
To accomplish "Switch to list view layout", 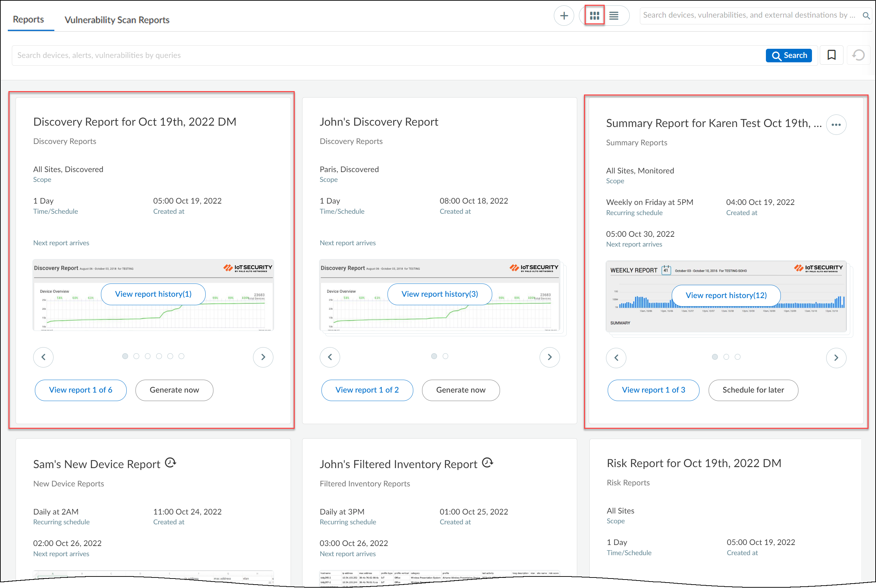I will coord(614,16).
